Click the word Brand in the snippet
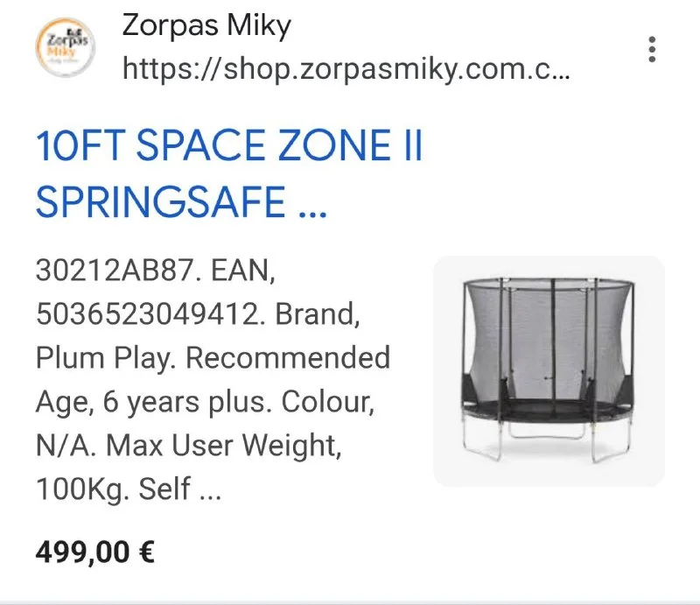The image size is (700, 605). [318, 314]
